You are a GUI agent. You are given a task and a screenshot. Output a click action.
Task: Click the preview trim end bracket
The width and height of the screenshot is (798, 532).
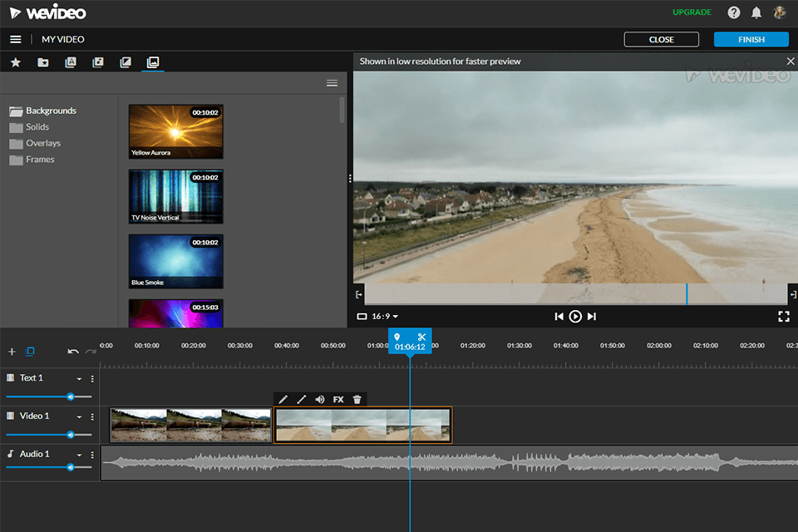click(x=793, y=294)
